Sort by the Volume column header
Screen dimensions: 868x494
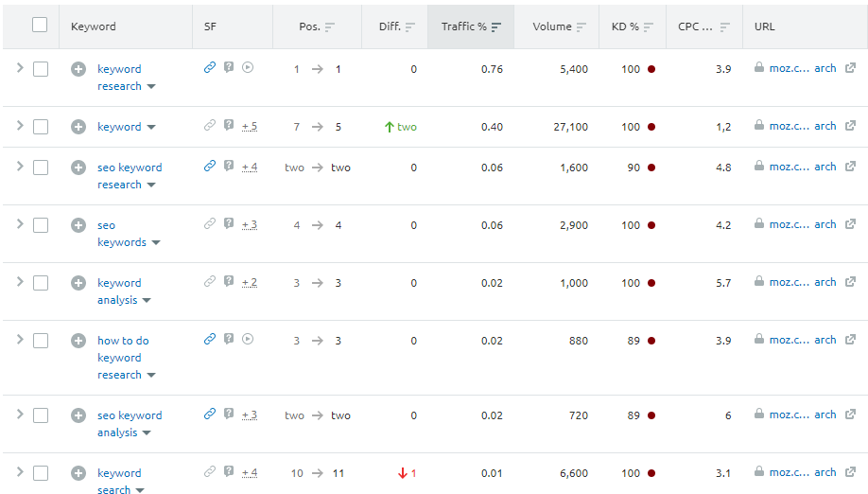(559, 26)
